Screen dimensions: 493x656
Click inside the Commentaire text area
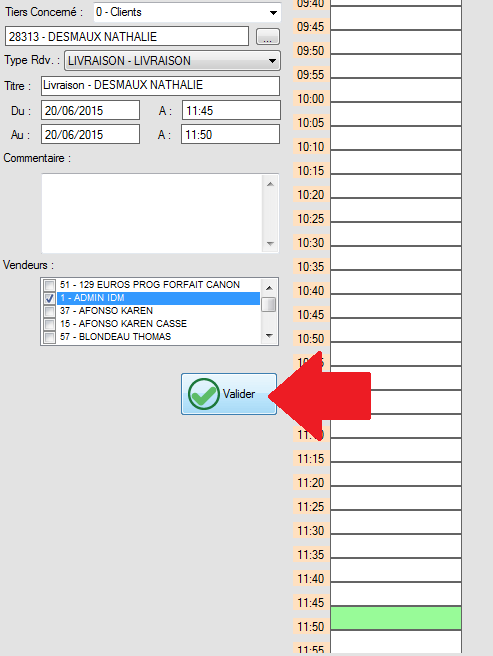[x=151, y=213]
